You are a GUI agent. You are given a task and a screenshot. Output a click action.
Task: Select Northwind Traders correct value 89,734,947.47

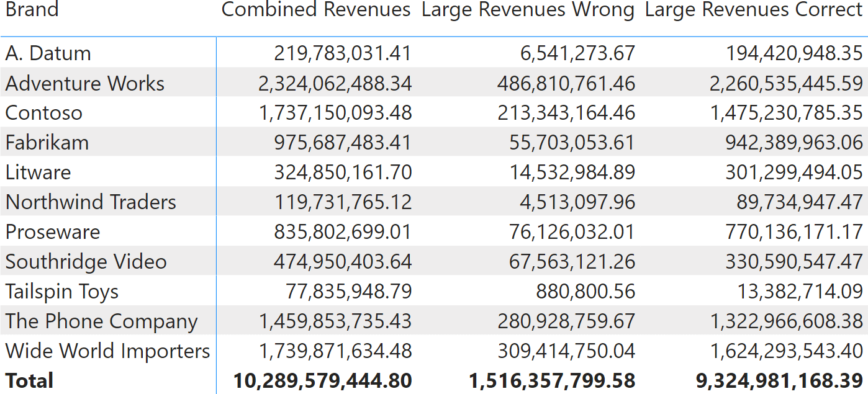(800, 202)
